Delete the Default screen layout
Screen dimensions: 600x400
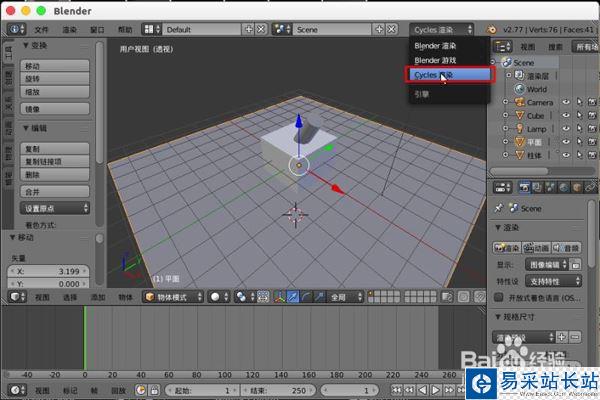pos(261,29)
